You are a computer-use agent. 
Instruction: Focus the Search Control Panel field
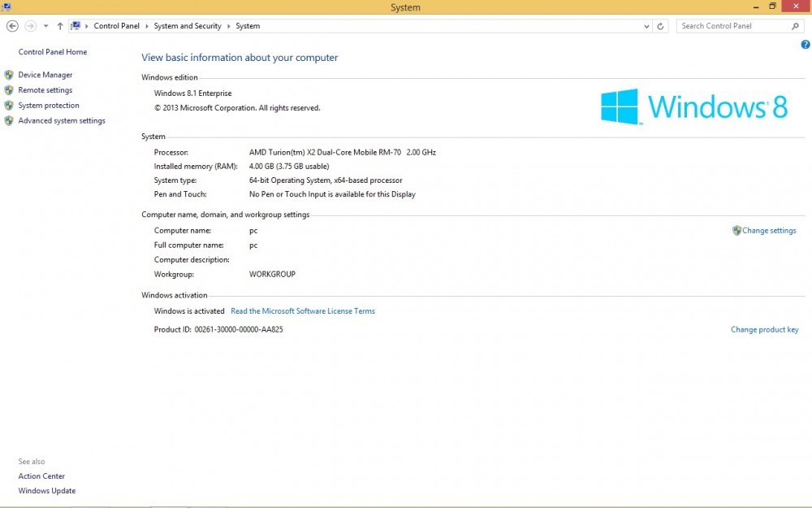coord(734,26)
